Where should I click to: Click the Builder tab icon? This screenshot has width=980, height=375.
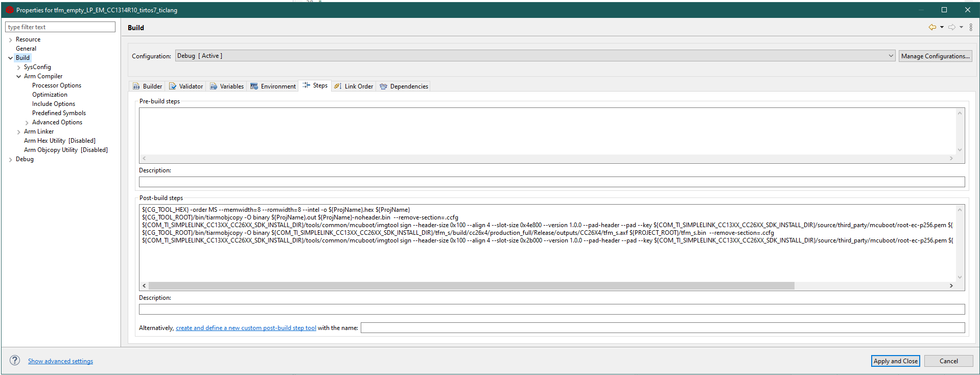[x=136, y=86]
